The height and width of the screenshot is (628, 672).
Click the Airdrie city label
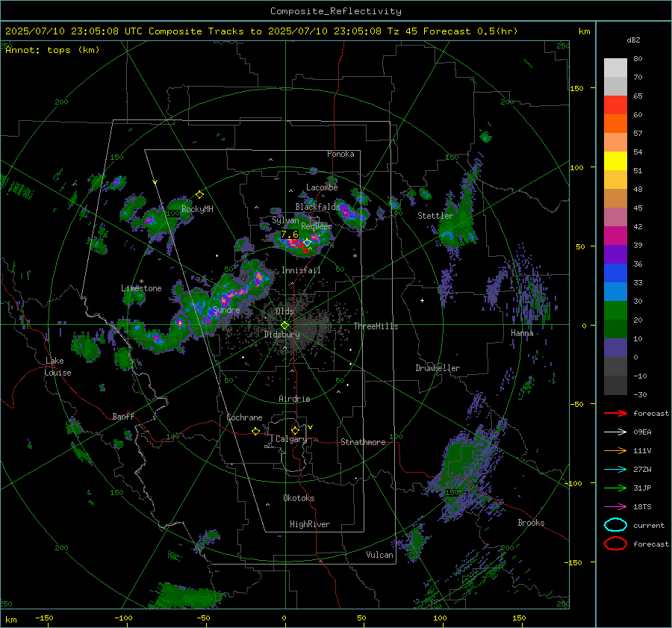pos(294,399)
